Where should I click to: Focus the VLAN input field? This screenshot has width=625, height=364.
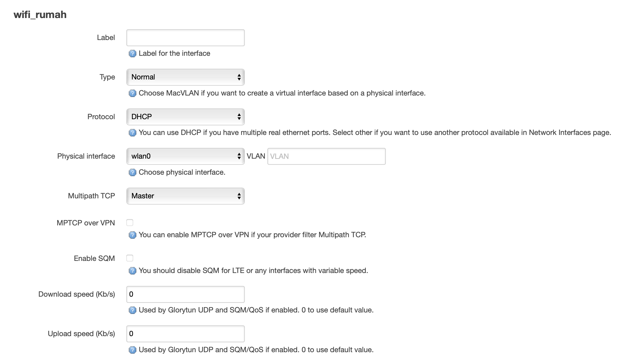(326, 156)
